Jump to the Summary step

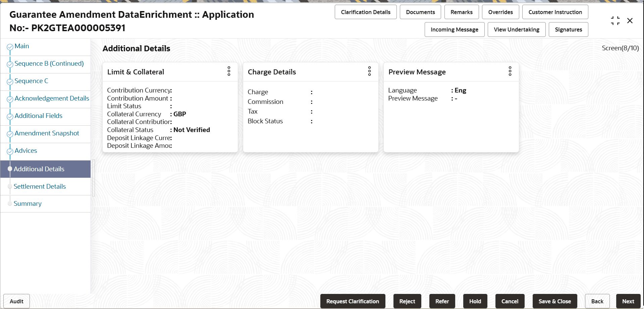pyautogui.click(x=28, y=204)
